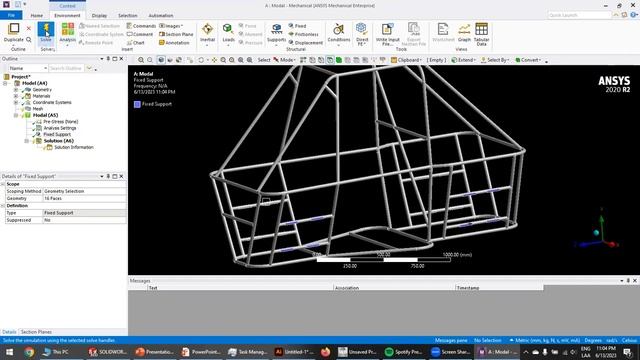Open Task Manager from the taskbar
Viewport: 640px width, 360px height.
[x=247, y=352]
